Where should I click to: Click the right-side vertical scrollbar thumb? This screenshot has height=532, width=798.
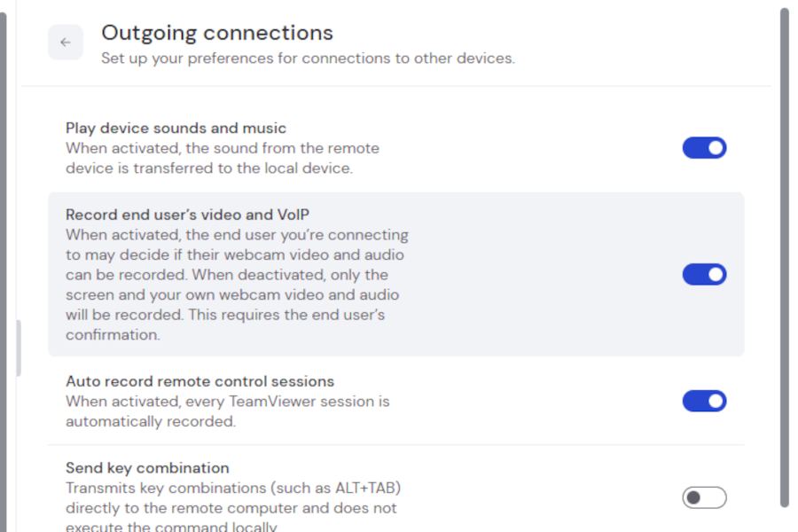[784, 257]
